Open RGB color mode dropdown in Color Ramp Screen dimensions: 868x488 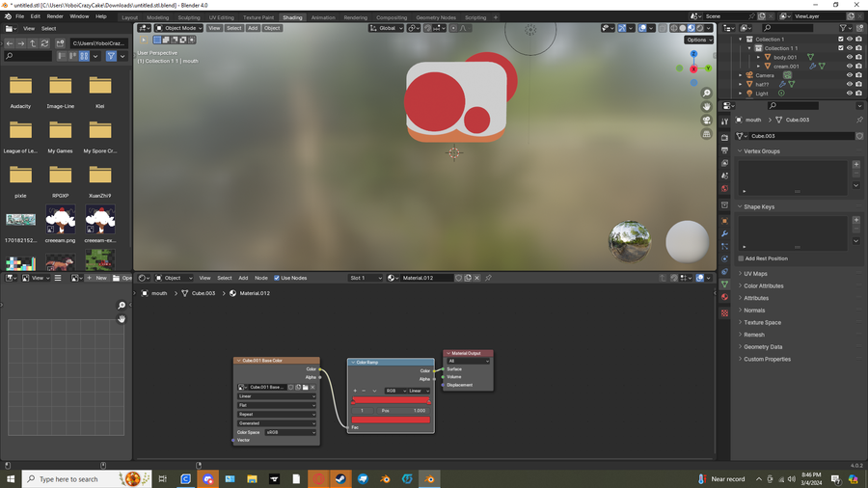[394, 391]
